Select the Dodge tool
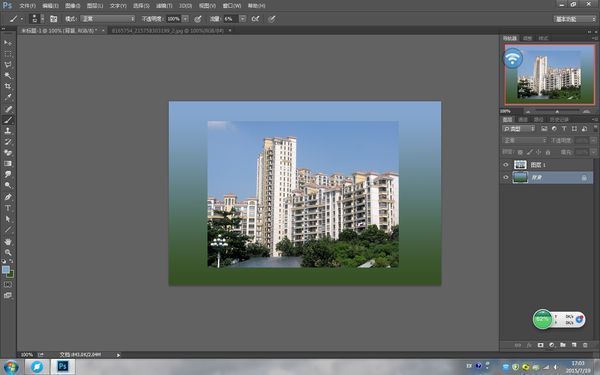Image resolution: width=600 pixels, height=375 pixels. 8,186
